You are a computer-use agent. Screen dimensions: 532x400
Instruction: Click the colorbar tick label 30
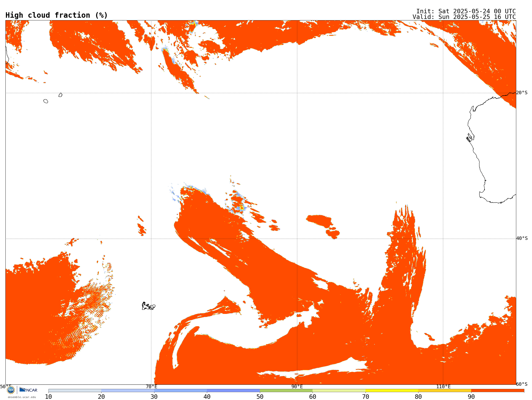pos(154,397)
